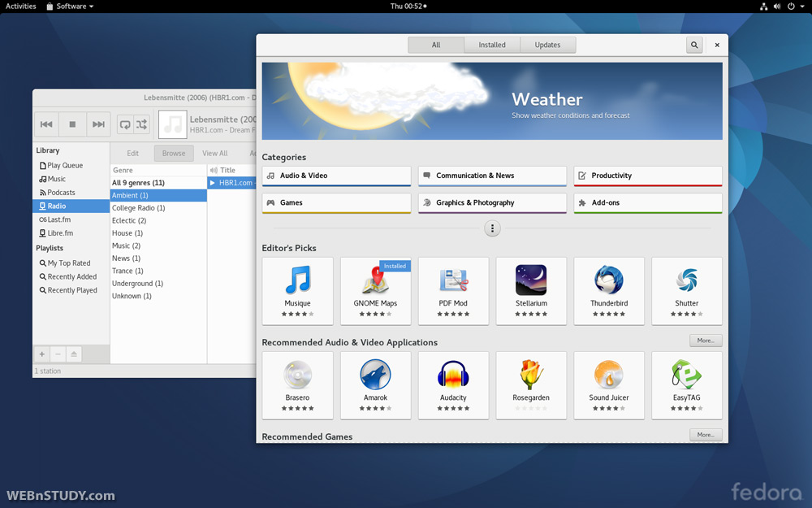Screen dimensions: 812x508
Task: Open the network icon in top bar
Action: [764, 7]
